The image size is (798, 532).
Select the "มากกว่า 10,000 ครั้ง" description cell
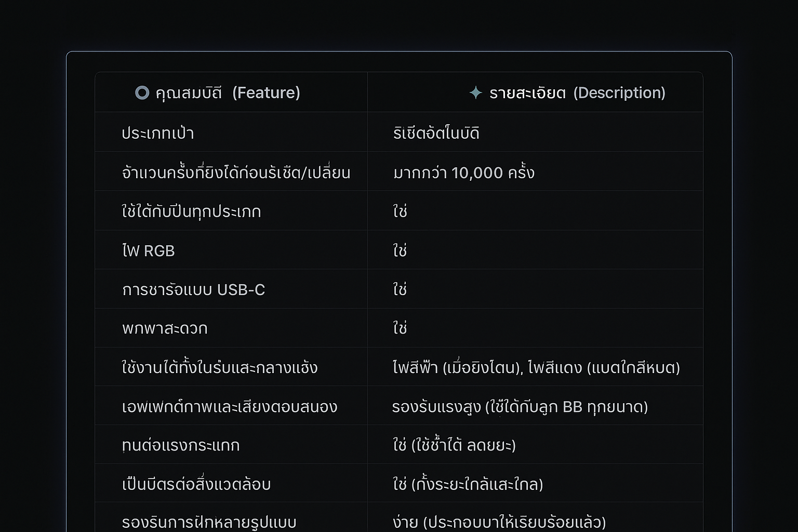click(463, 172)
